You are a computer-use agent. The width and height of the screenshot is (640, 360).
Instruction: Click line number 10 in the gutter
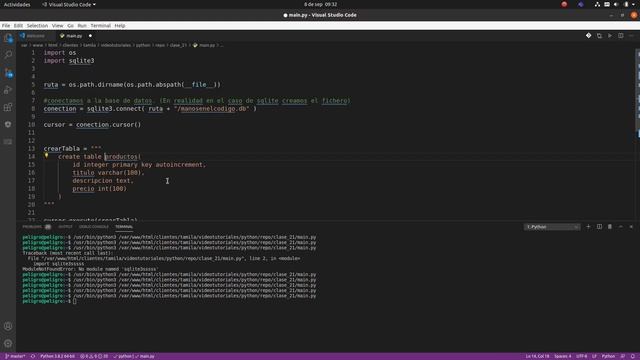coord(32,124)
